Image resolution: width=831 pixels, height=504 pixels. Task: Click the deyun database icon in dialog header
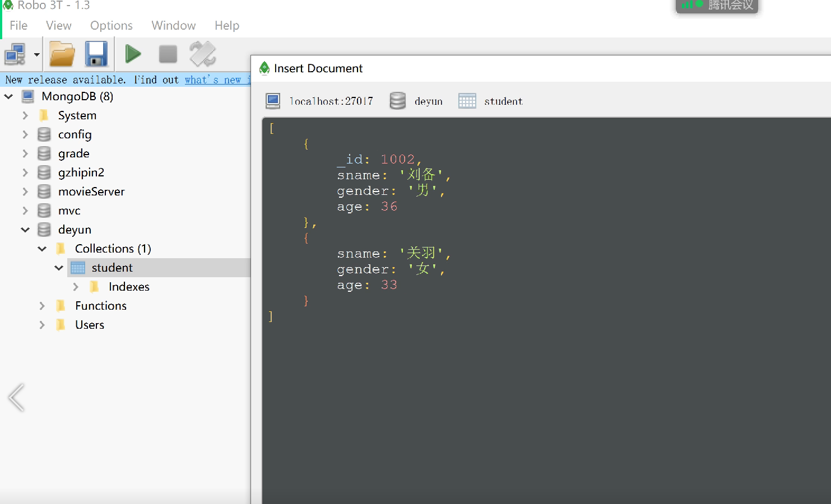[x=397, y=101]
